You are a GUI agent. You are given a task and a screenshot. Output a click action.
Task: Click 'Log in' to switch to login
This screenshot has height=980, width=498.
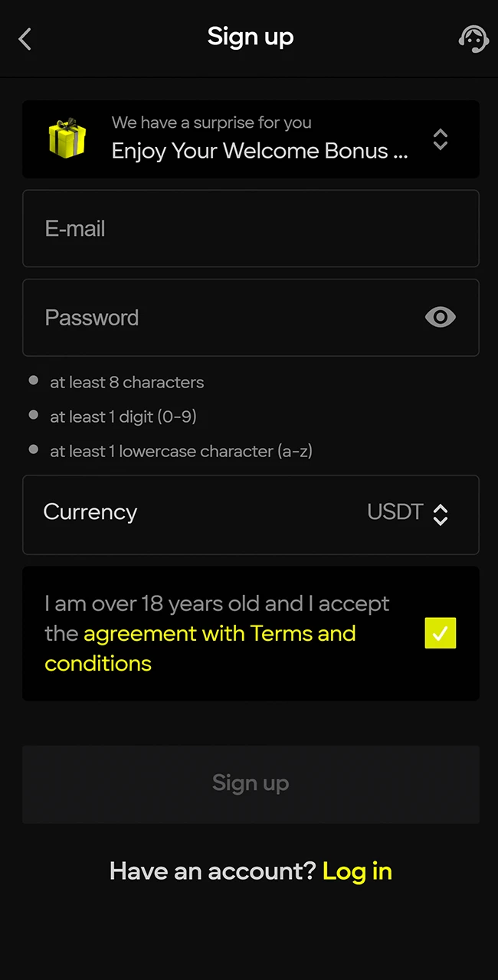tap(357, 871)
